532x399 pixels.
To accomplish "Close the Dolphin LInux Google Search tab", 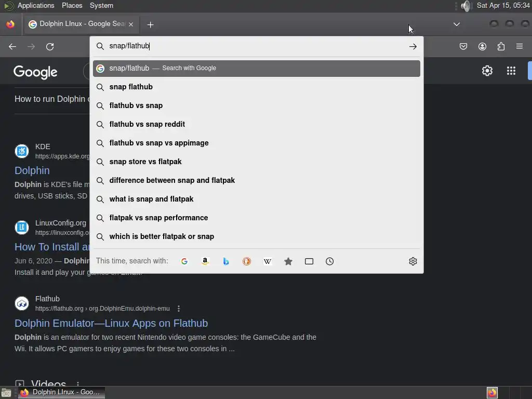I will 131,24.
